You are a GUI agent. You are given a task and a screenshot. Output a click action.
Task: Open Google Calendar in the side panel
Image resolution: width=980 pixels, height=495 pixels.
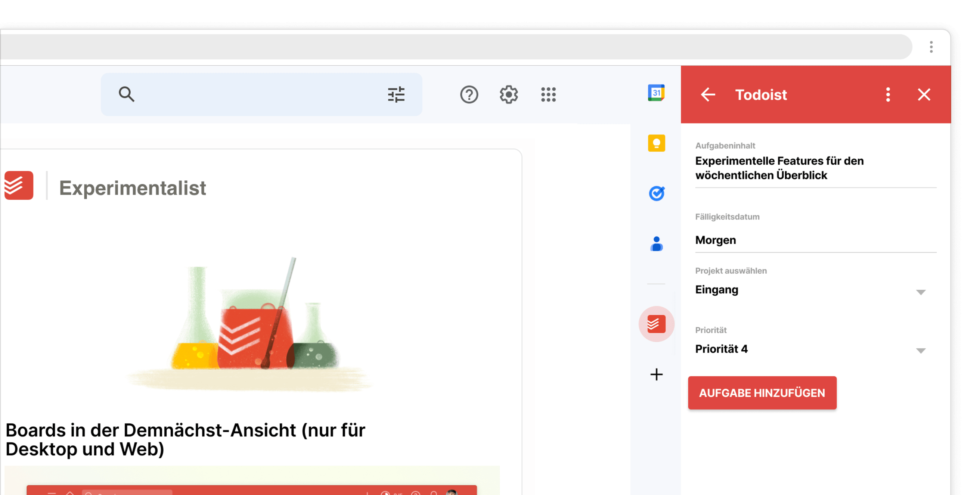(x=656, y=93)
